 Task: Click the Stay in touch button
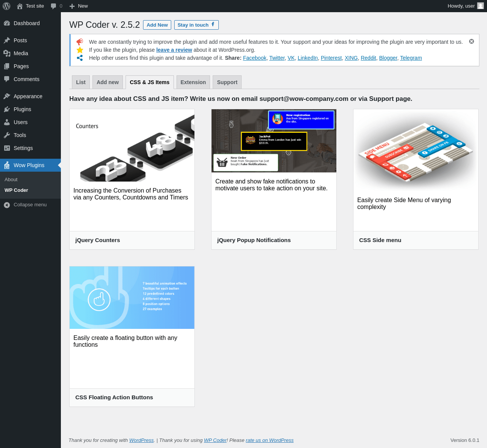tap(196, 25)
